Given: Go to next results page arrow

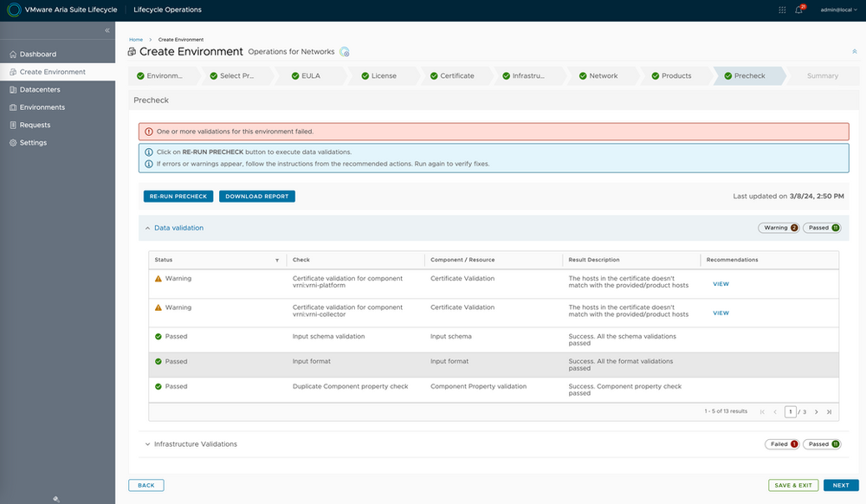Looking at the screenshot, I should 816,411.
